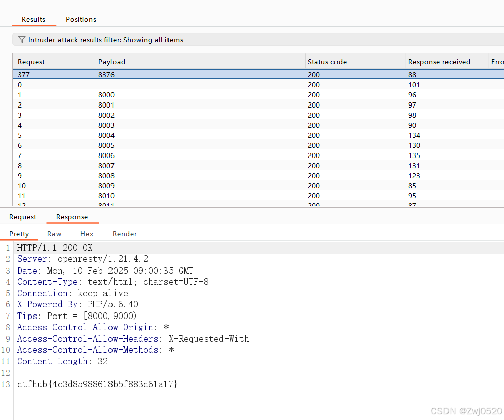Select the Results tab
The image size is (504, 420).
tap(33, 19)
